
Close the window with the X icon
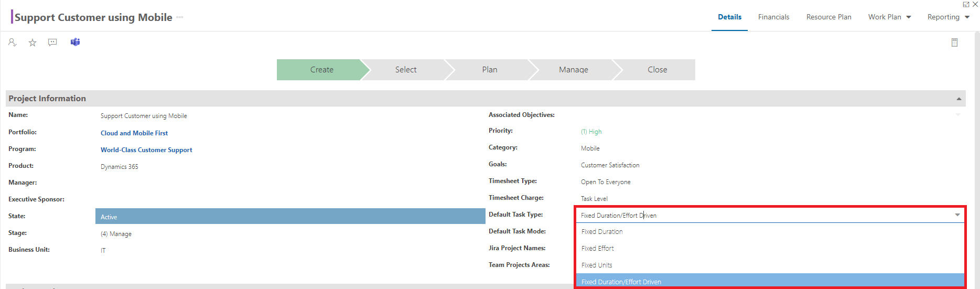(x=975, y=4)
